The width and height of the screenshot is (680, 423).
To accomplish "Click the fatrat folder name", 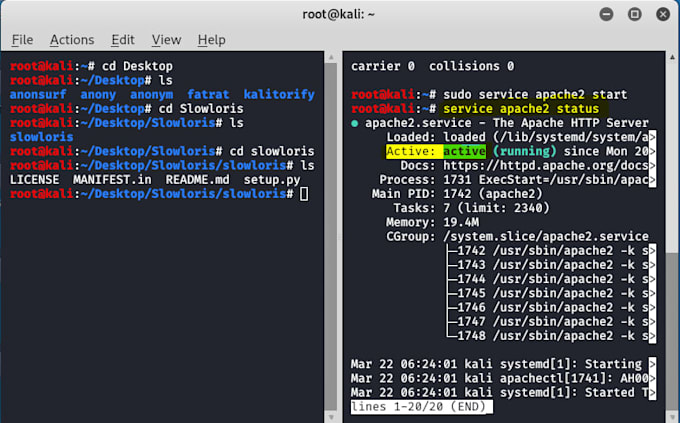I will [208, 95].
